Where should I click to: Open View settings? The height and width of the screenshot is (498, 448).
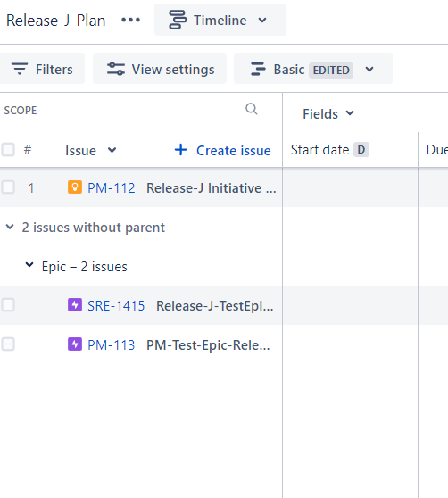click(x=160, y=69)
